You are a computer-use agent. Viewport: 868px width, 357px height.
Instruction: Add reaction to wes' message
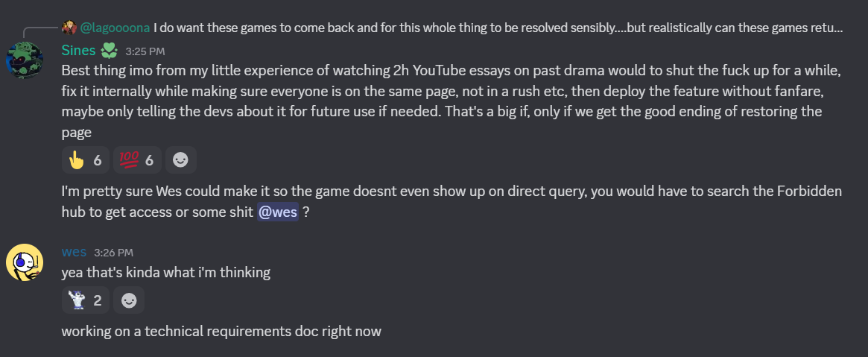pos(128,300)
